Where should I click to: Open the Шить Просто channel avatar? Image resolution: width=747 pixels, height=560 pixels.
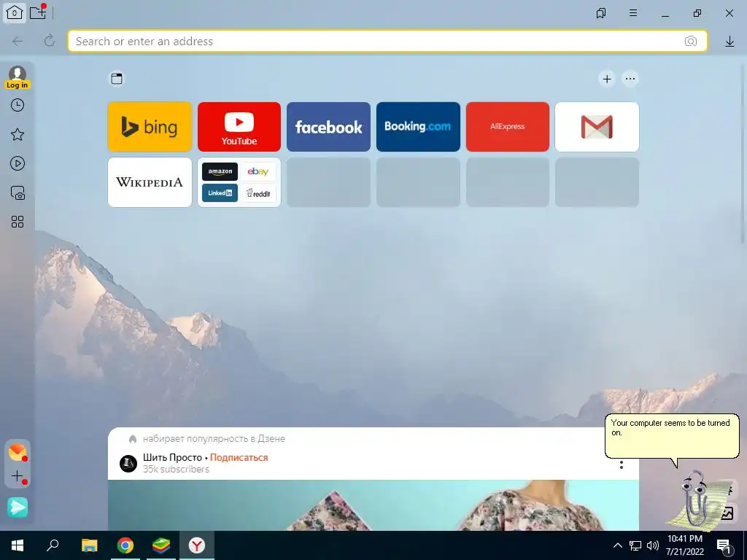(128, 463)
